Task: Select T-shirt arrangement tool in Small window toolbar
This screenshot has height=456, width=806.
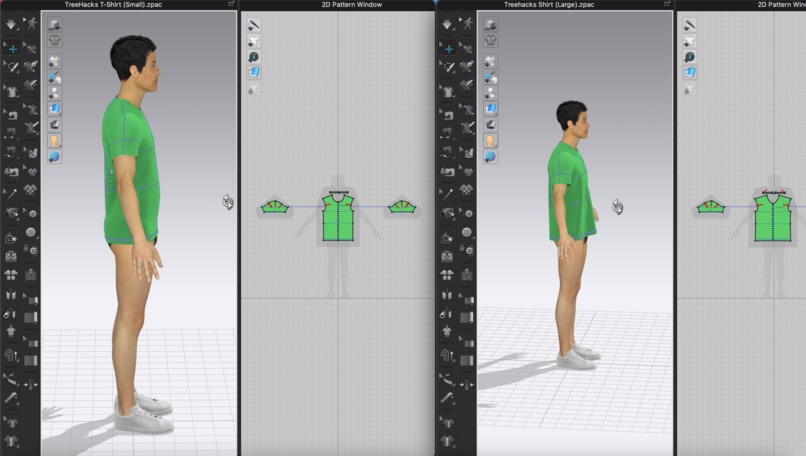Action: (x=11, y=92)
